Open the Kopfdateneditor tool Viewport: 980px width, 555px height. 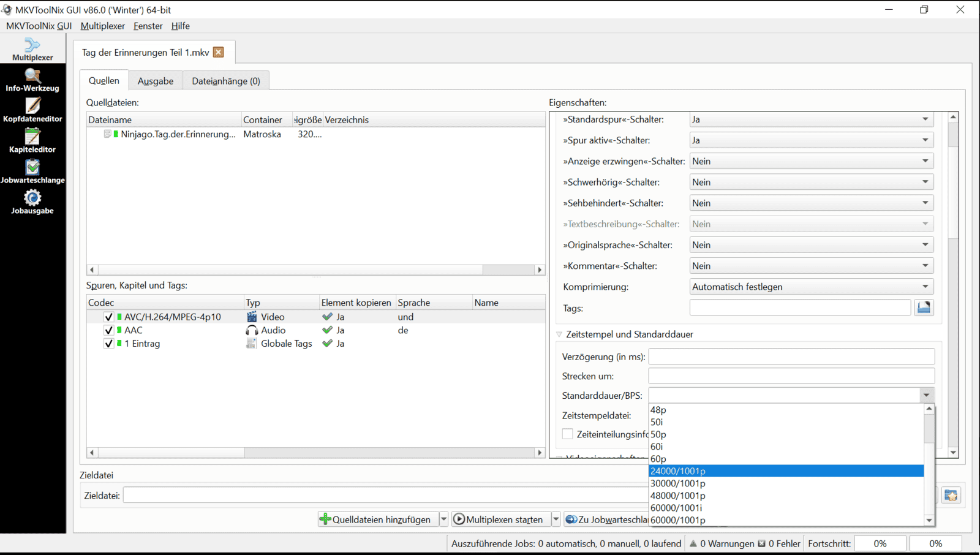(x=32, y=111)
